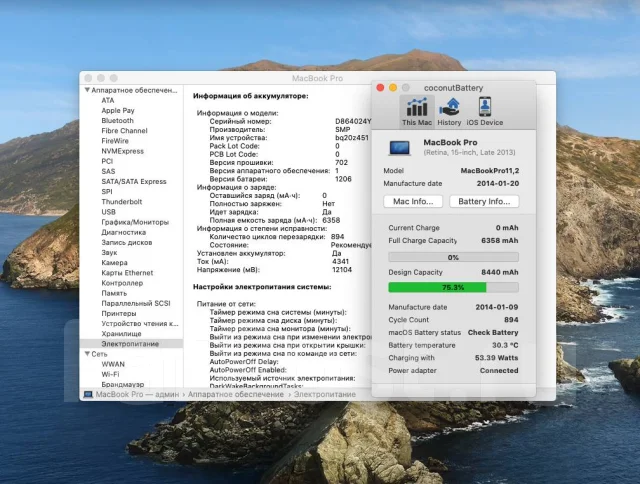
Task: Click cycle count value 894 in System Information
Action: click(x=337, y=237)
